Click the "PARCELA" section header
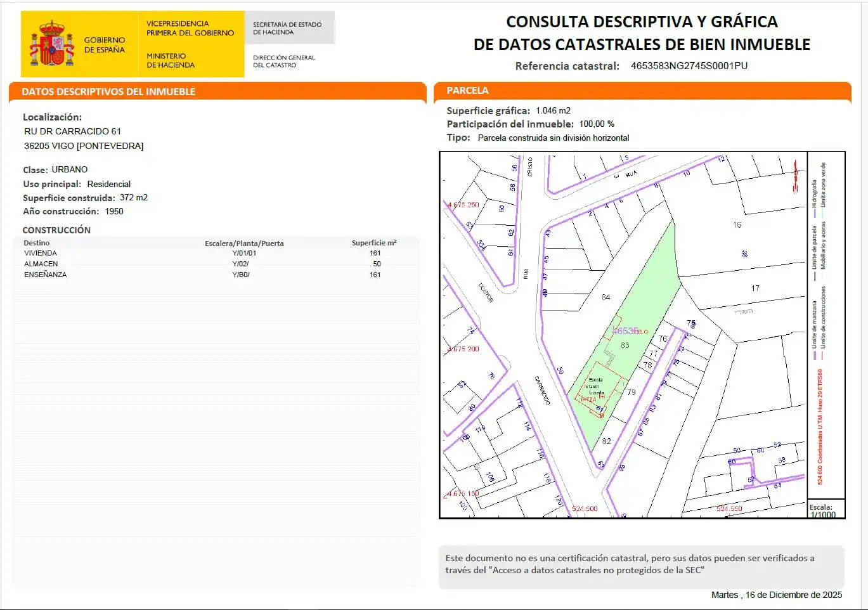The width and height of the screenshot is (868, 610). pyautogui.click(x=467, y=91)
